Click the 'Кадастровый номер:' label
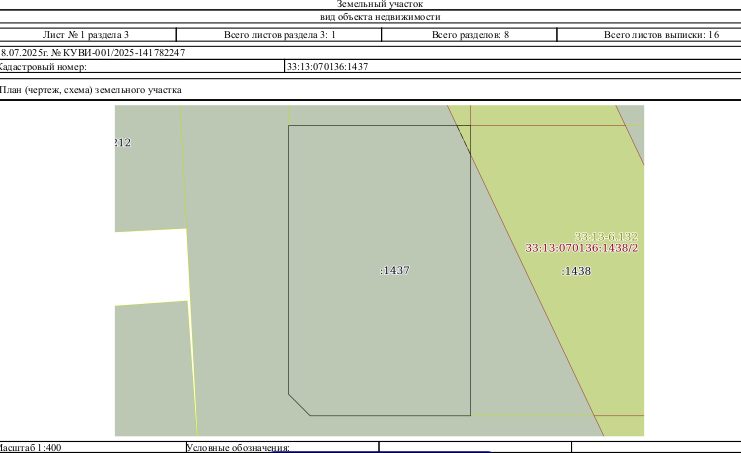This screenshot has width=741, height=453. 43,67
